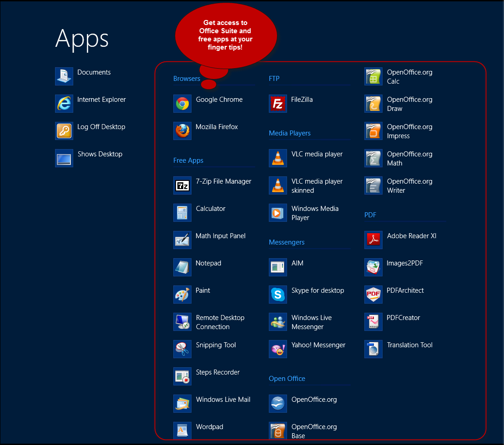Viewport: 504px width, 445px height.
Task: Click the Browsers group heading
Action: coord(186,79)
